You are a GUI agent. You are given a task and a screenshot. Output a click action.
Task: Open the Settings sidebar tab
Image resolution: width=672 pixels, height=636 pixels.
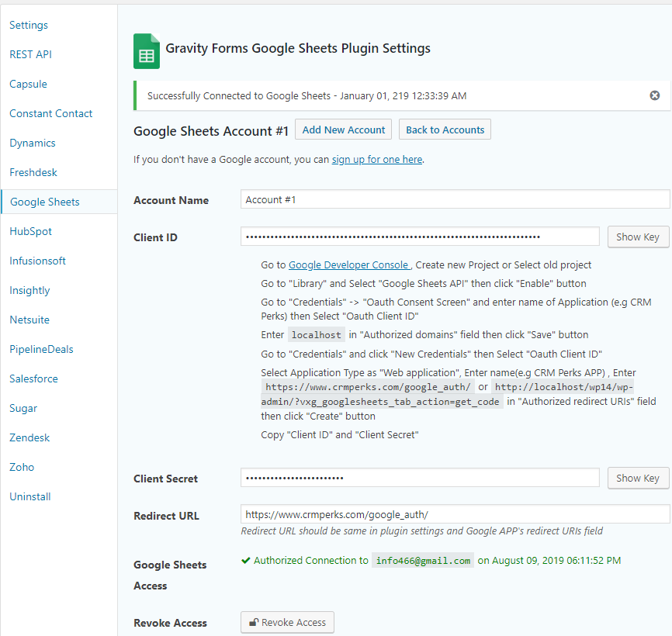point(29,25)
